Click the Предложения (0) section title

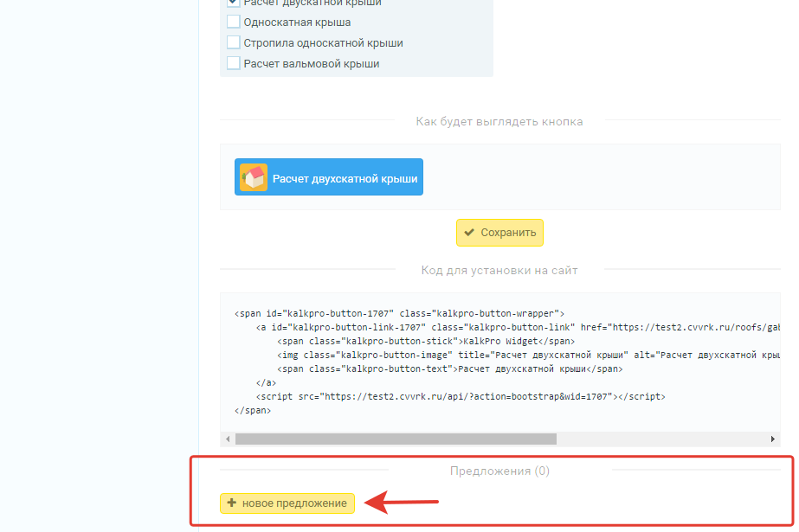click(x=499, y=471)
